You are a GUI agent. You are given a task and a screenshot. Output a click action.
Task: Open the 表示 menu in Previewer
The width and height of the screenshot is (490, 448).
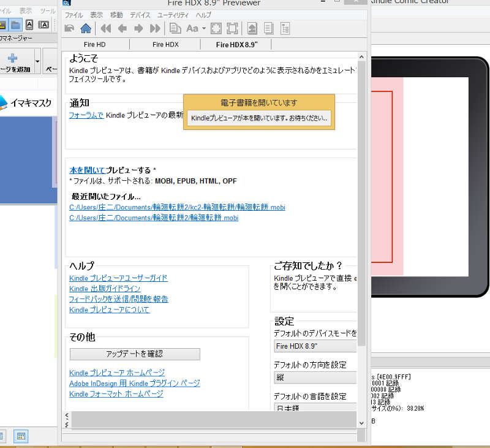click(97, 15)
